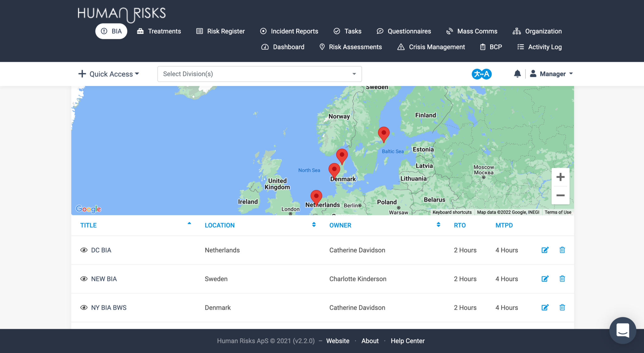Click the language translation icon

481,74
